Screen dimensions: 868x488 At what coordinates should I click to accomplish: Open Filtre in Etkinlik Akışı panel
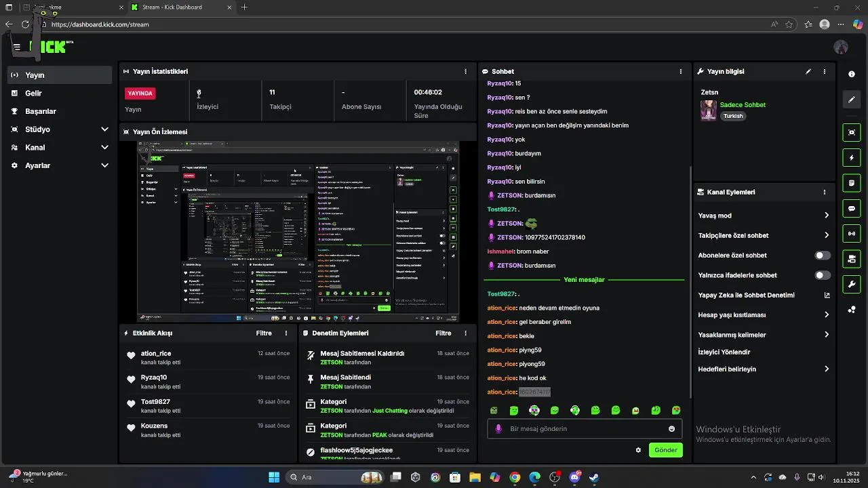point(264,333)
